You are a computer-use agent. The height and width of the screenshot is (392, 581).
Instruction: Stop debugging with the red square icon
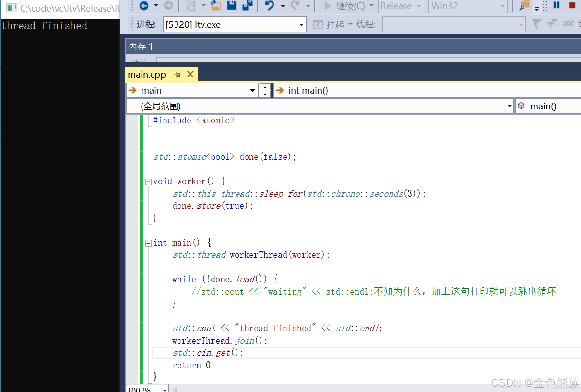click(x=572, y=5)
